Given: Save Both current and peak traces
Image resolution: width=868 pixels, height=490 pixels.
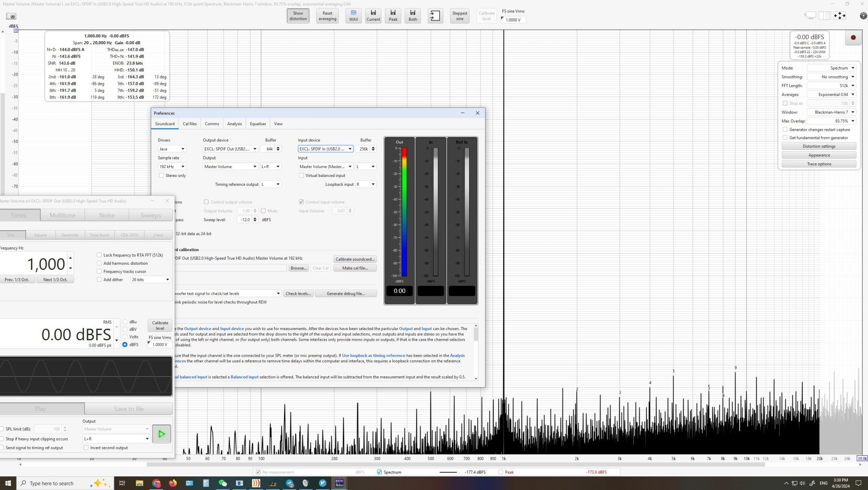Looking at the screenshot, I should pos(413,16).
